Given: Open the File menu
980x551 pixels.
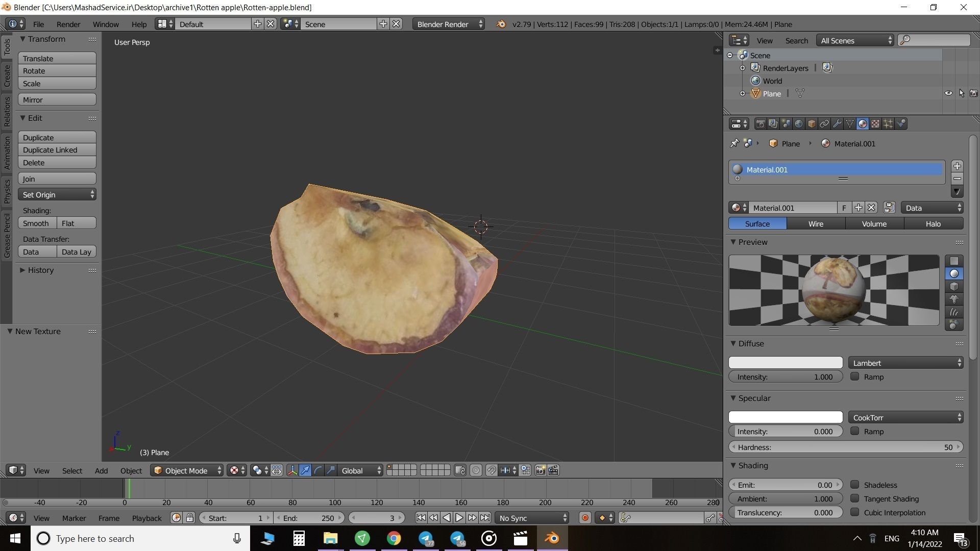Looking at the screenshot, I should click(x=38, y=24).
